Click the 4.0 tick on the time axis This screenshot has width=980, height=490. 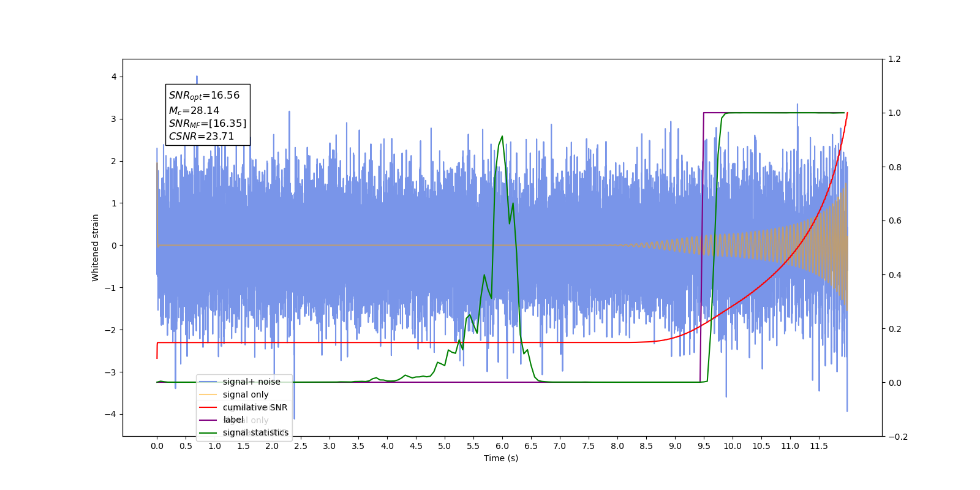387,446
